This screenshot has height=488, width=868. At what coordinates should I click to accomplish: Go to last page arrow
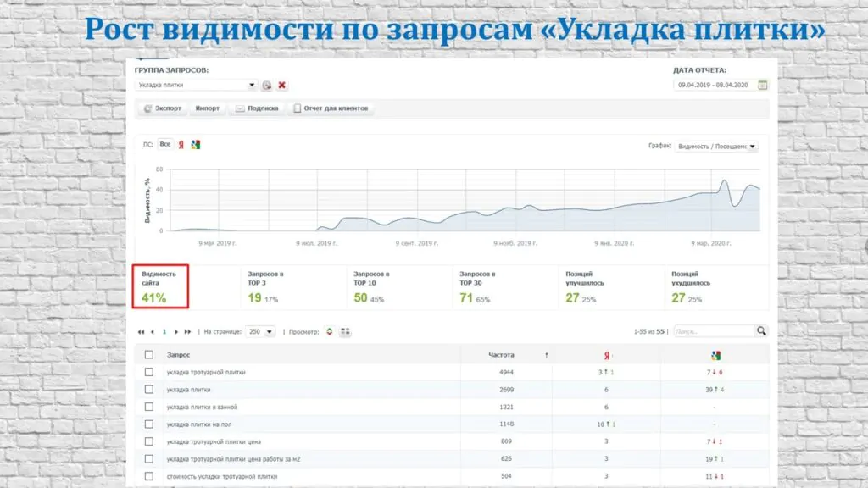[x=187, y=332]
